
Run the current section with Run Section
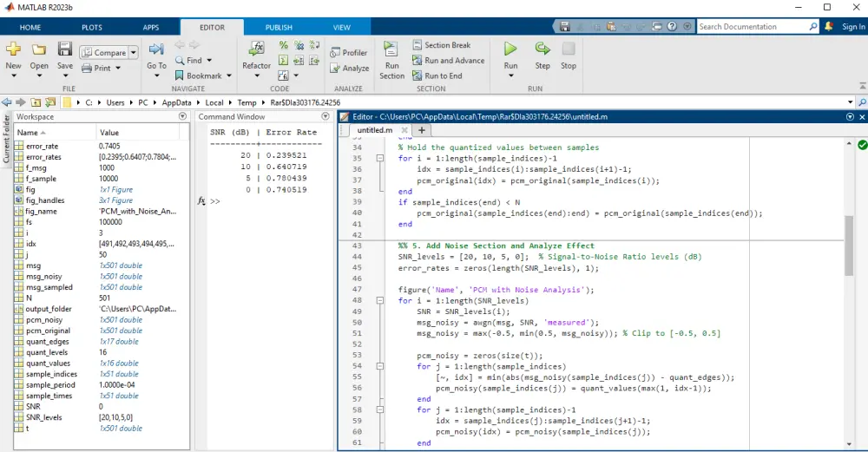pos(392,61)
